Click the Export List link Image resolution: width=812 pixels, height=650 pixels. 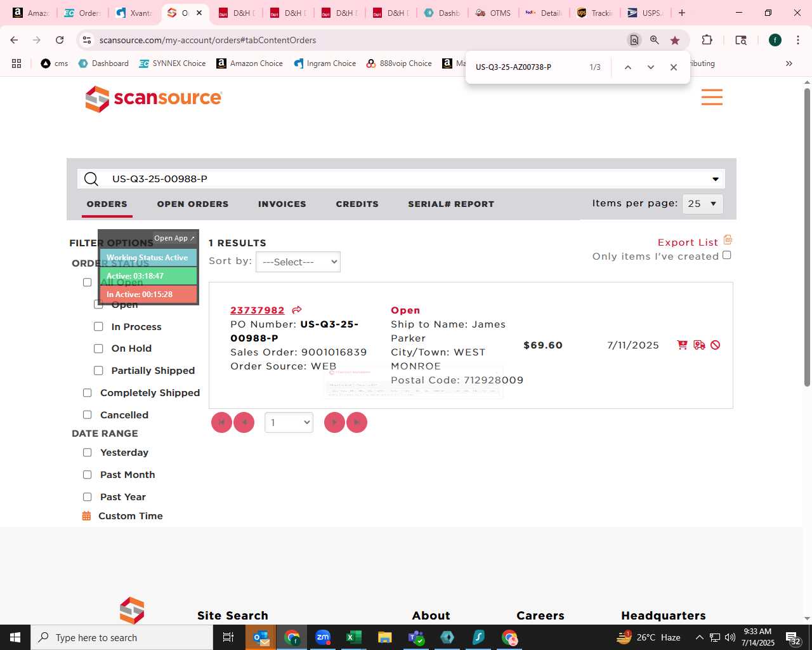point(688,242)
